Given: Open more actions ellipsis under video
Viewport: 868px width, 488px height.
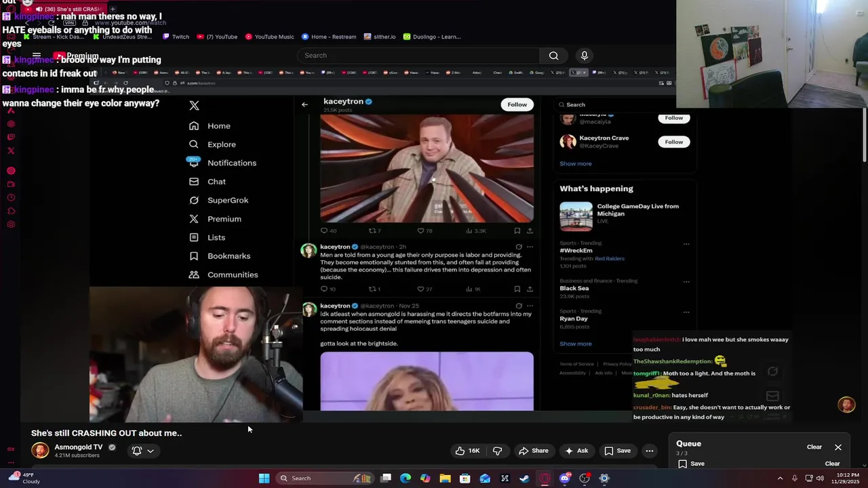Looking at the screenshot, I should (649, 451).
